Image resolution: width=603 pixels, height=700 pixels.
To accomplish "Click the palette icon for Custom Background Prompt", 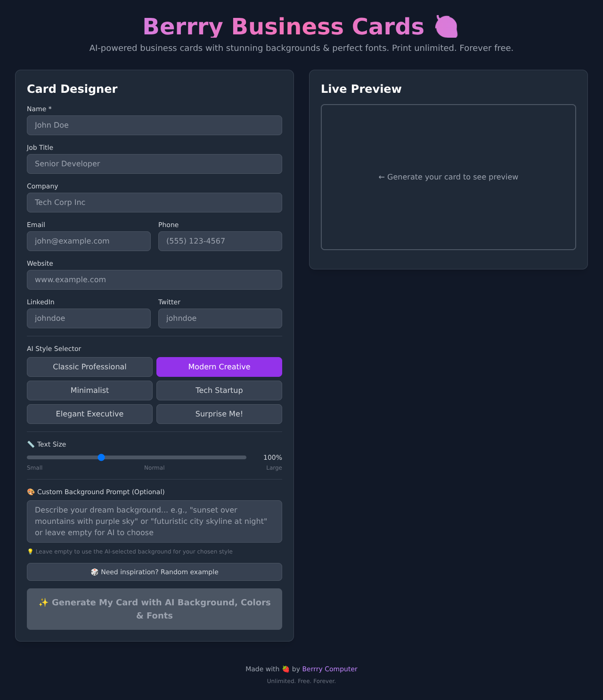I will [30, 492].
